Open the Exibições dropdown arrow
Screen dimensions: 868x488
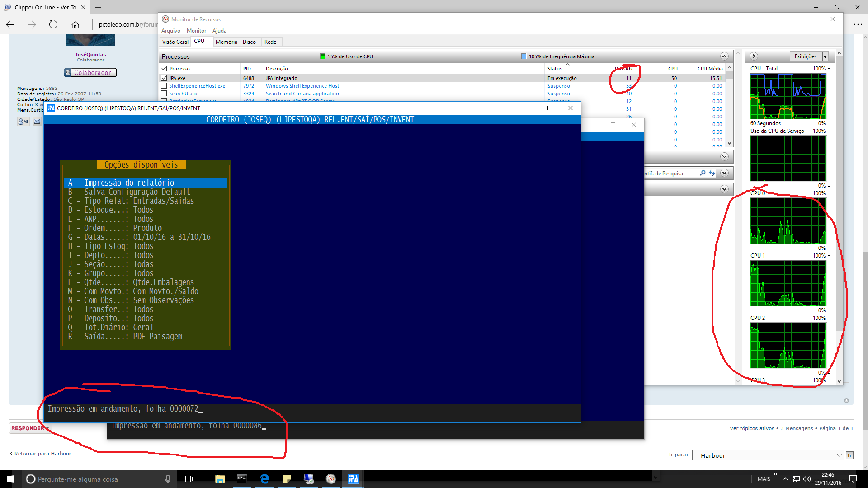(x=825, y=56)
